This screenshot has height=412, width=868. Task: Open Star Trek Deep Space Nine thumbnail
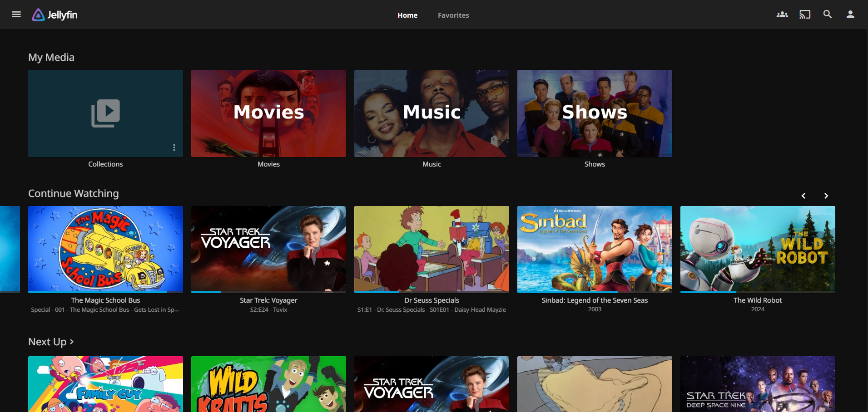(x=758, y=384)
